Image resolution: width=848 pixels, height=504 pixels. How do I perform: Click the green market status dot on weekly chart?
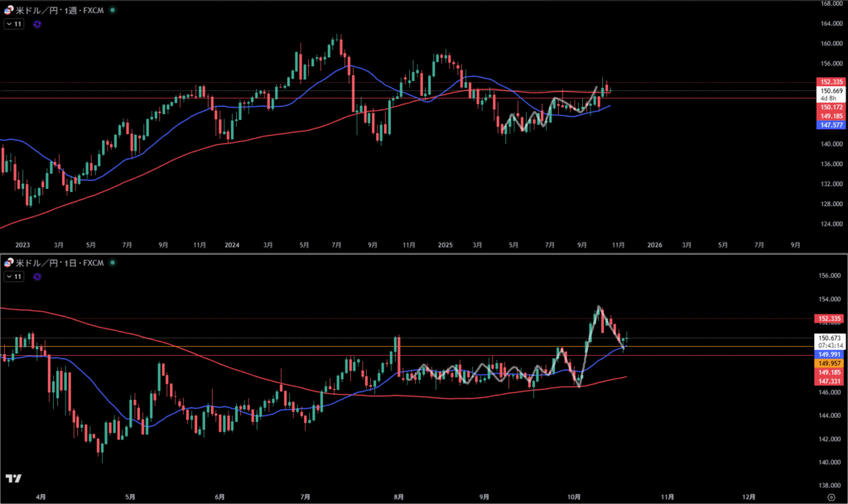point(113,10)
